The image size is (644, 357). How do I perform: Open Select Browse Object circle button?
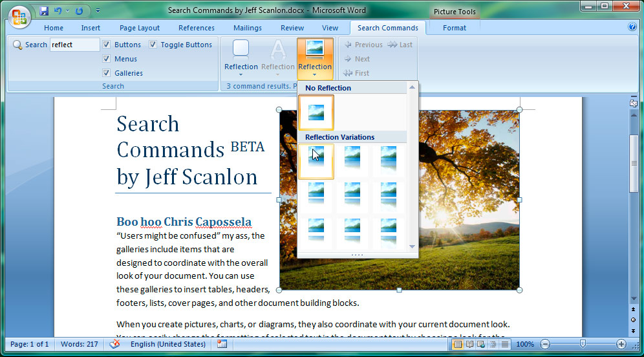[x=633, y=319]
